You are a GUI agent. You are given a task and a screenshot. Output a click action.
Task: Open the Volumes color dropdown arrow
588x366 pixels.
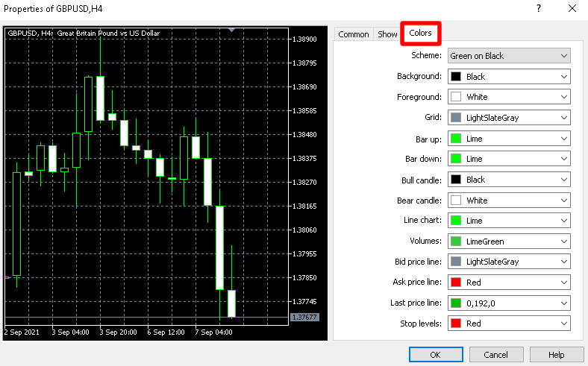[563, 242]
